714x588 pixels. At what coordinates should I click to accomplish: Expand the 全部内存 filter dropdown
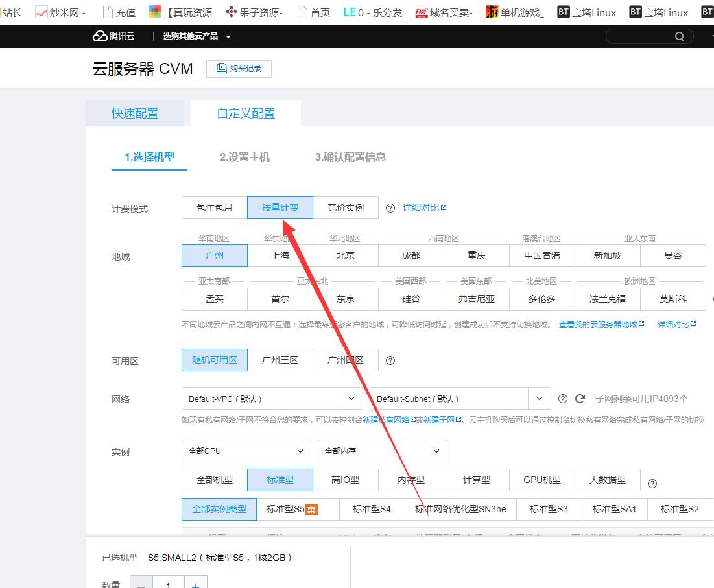point(382,451)
